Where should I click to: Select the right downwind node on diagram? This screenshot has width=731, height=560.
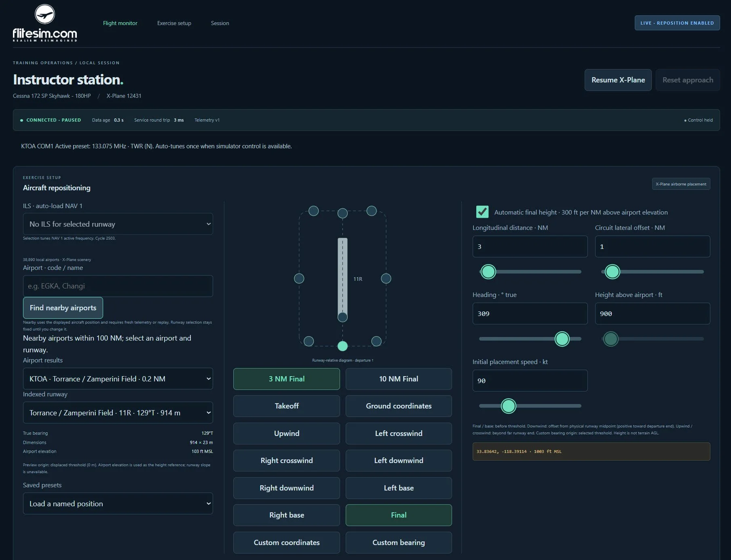(386, 278)
